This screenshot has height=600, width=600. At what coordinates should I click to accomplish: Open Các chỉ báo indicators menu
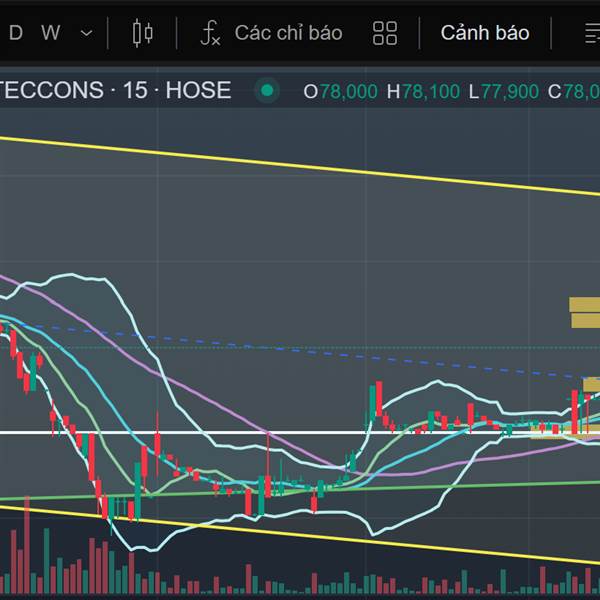pyautogui.click(x=289, y=33)
